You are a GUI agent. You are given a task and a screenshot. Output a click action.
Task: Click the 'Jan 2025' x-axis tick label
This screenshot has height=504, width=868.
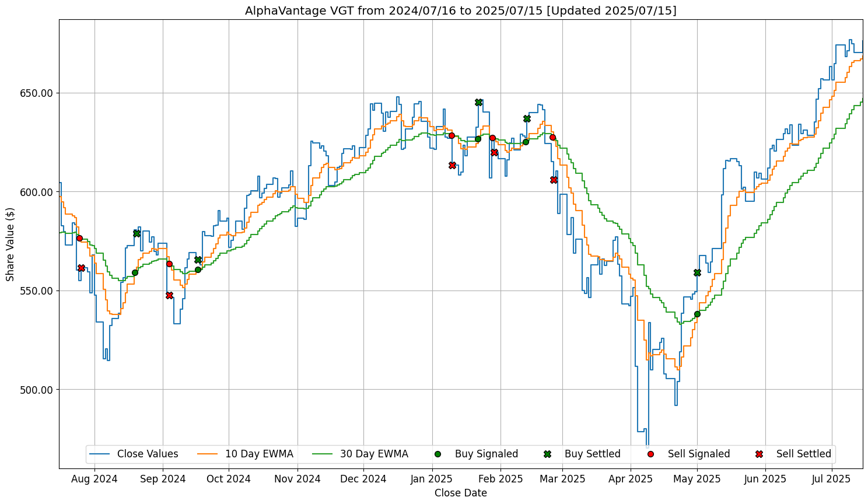432,479
